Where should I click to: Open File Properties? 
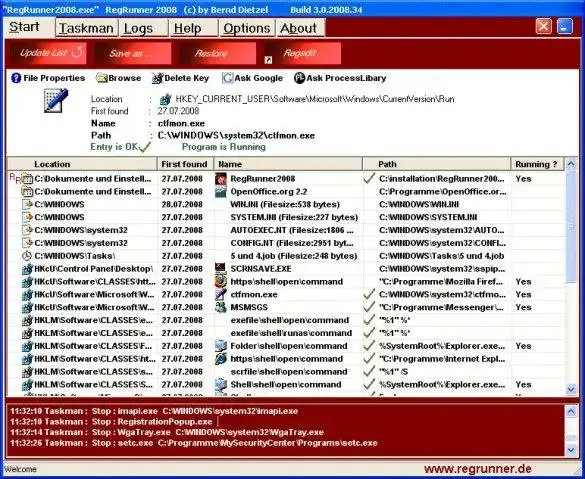click(48, 78)
